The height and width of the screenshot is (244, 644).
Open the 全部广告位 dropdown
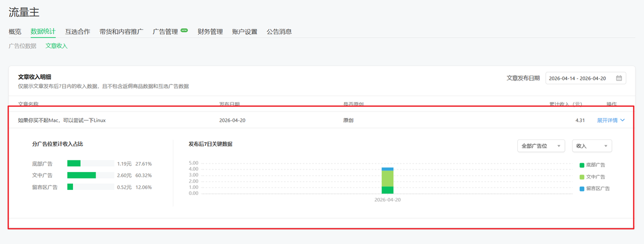541,146
